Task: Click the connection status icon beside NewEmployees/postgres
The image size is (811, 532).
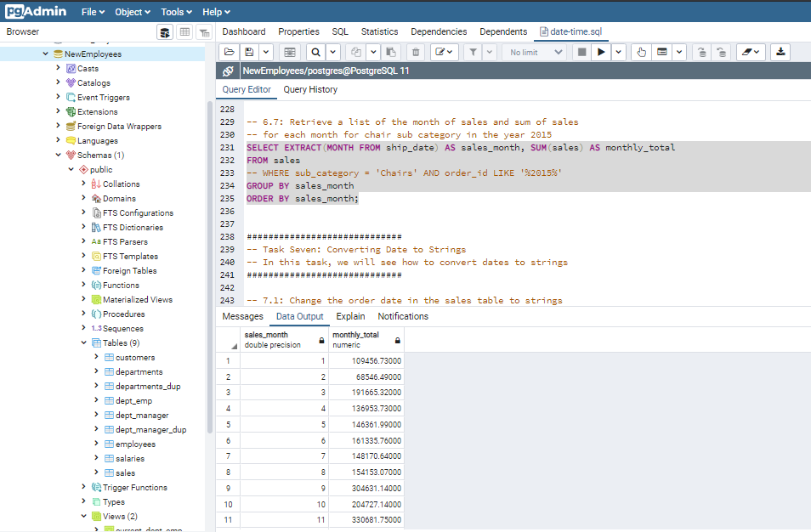Action: [229, 71]
